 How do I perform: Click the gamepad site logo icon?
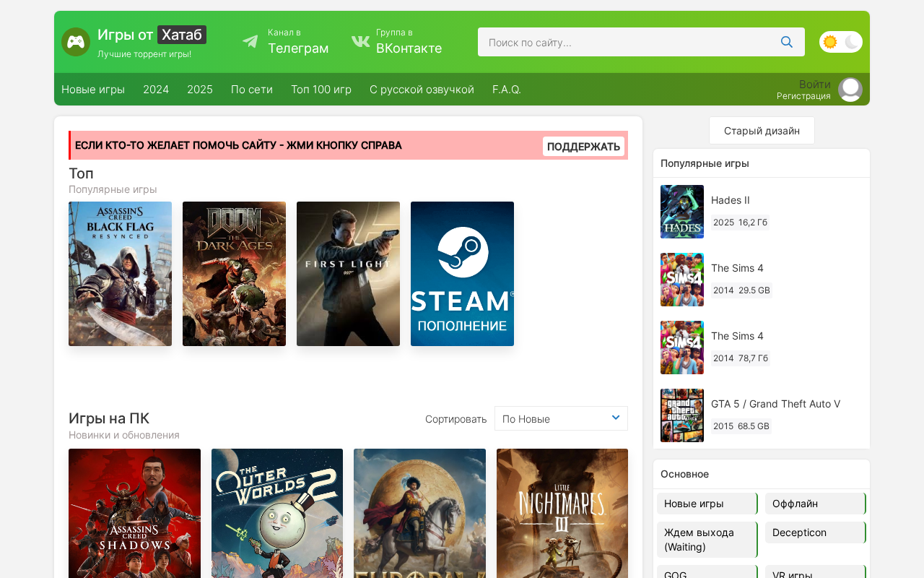click(x=76, y=42)
